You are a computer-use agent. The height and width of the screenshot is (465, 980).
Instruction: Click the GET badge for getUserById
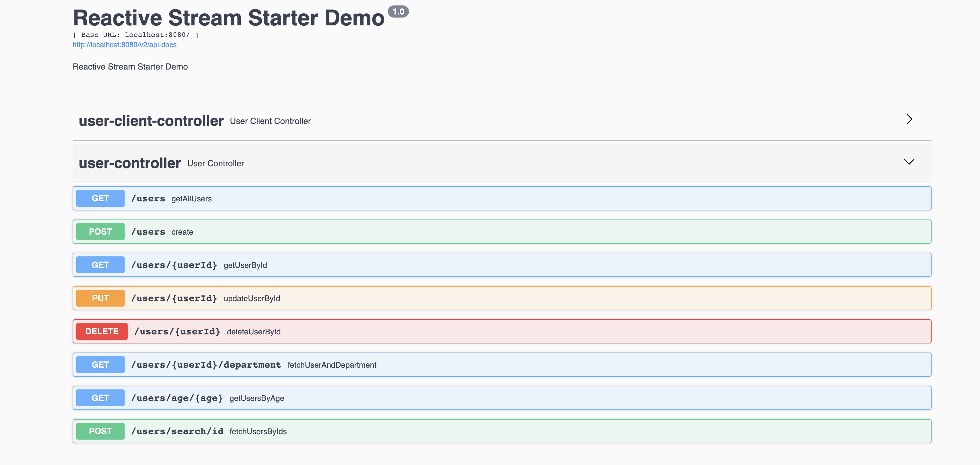100,265
